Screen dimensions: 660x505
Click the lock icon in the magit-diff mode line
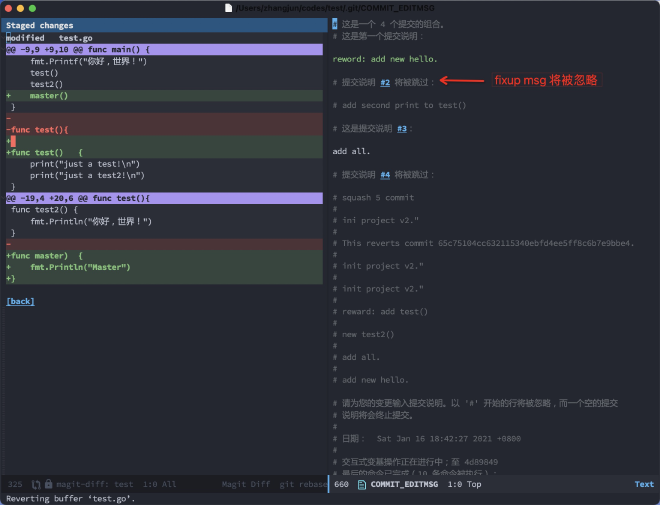(49, 484)
